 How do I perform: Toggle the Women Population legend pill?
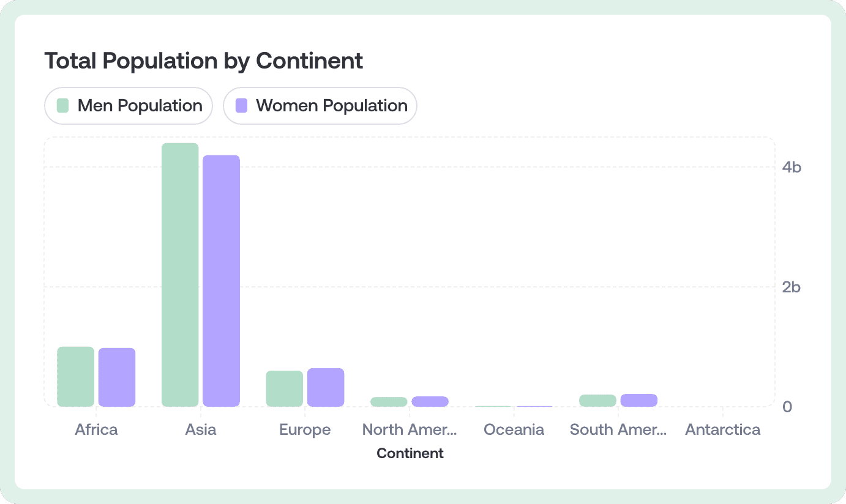point(320,106)
